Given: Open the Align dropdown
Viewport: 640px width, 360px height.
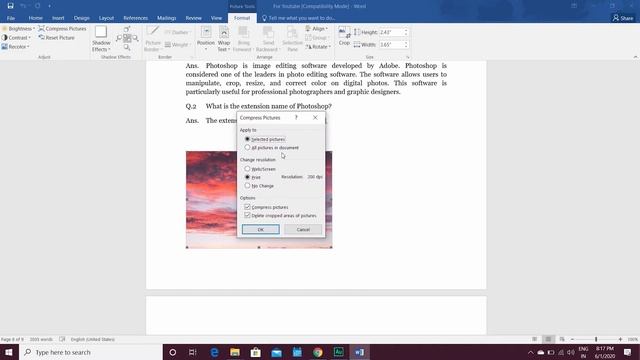Looking at the screenshot, I should tap(316, 29).
